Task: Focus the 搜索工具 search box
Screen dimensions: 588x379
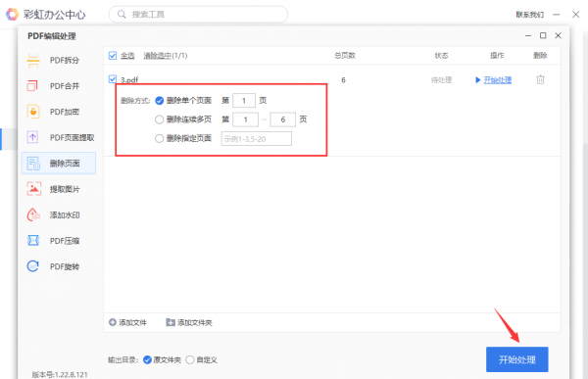Action: (x=198, y=15)
